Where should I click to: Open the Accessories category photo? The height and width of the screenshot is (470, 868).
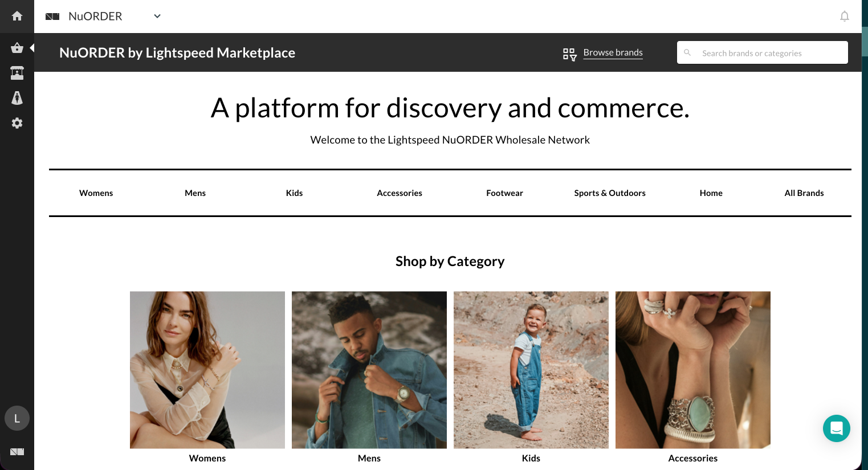(x=693, y=370)
